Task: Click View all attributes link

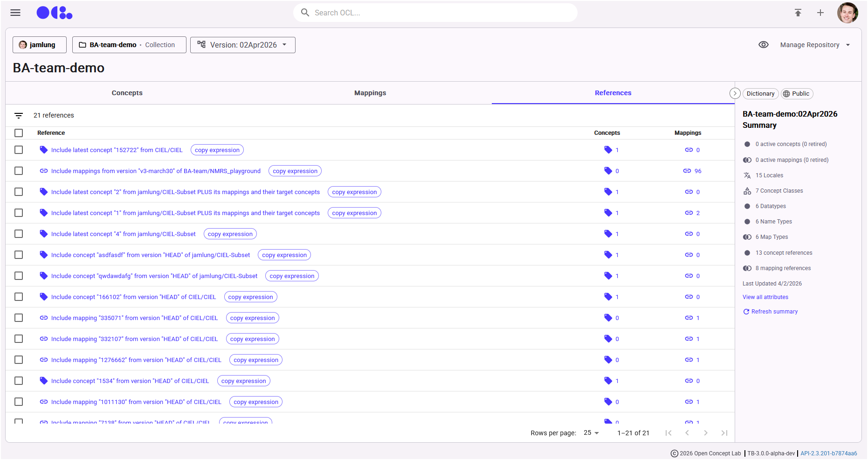Action: coord(765,297)
